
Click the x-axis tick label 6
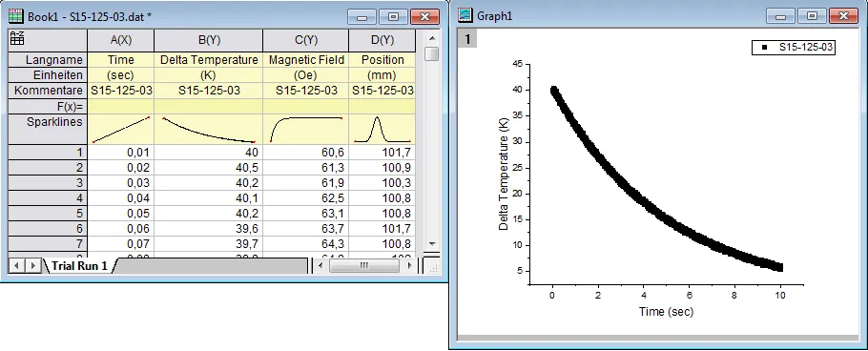[690, 297]
